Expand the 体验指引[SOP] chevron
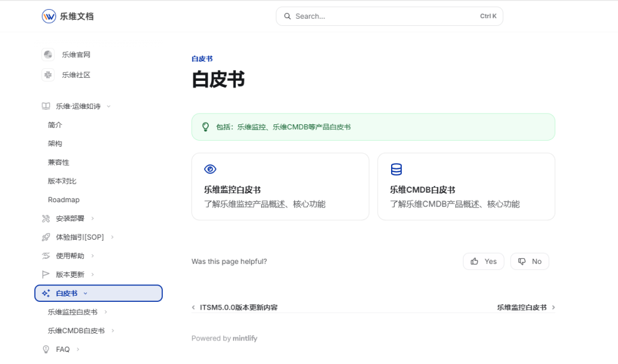Image resolution: width=618 pixels, height=364 pixels. (x=112, y=237)
